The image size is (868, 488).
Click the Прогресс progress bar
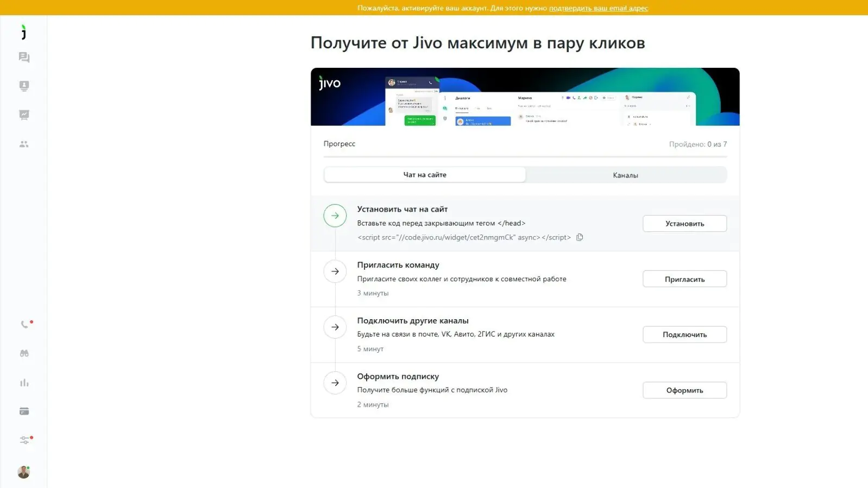pyautogui.click(x=525, y=156)
